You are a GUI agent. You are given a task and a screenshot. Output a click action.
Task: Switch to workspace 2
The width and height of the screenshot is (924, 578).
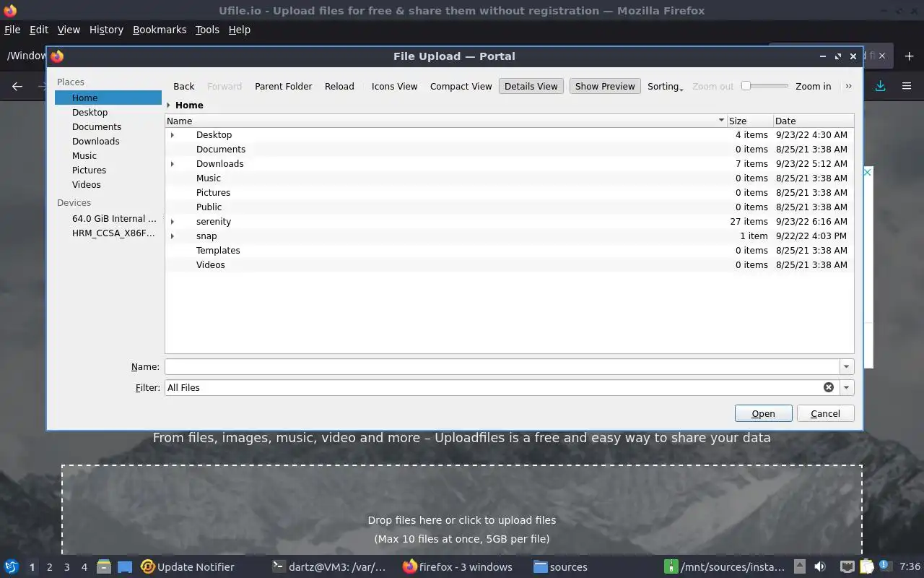pos(50,567)
